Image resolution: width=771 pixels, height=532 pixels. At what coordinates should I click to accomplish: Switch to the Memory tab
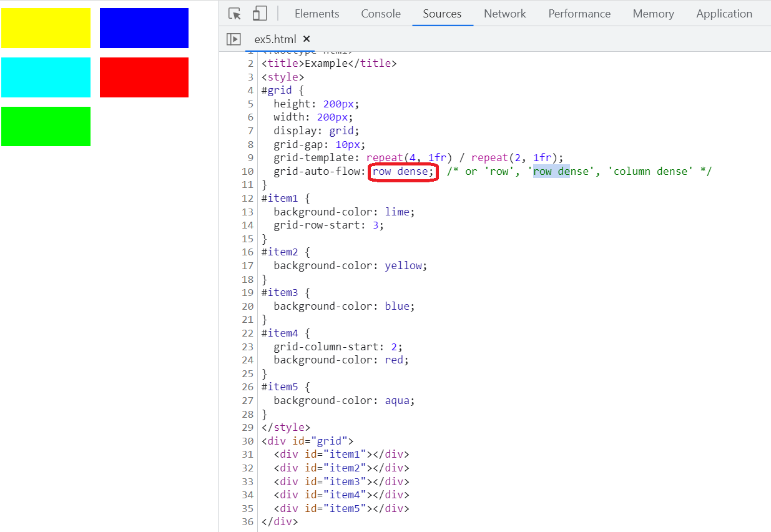tap(653, 14)
